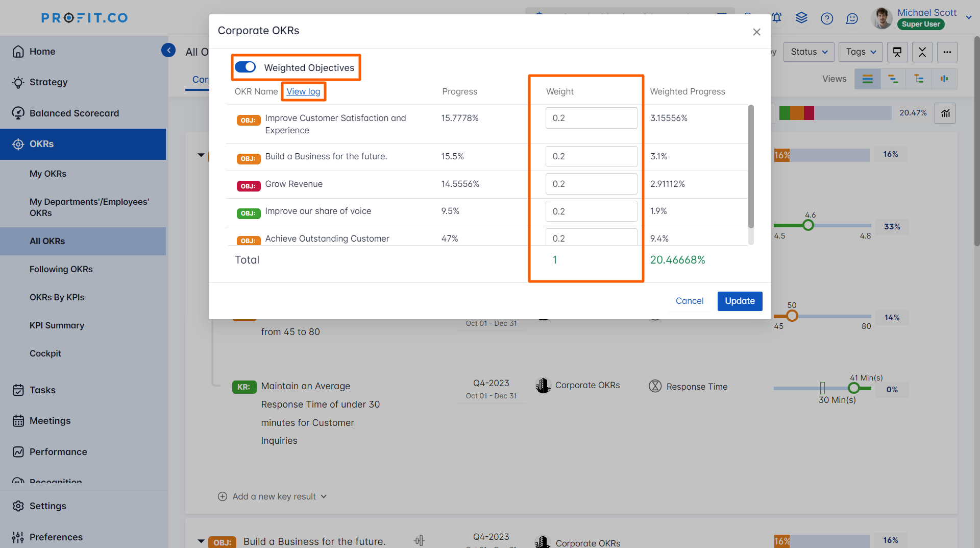Switch to the Gantt-style view icon under Views

[893, 79]
